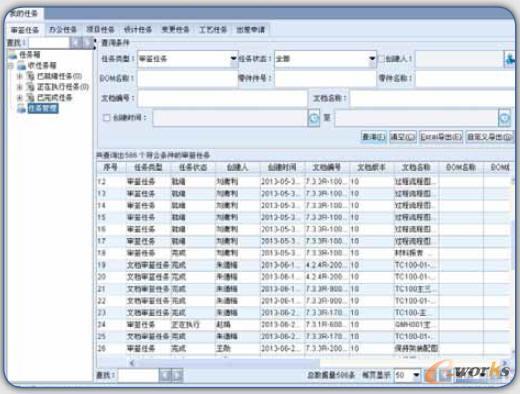This screenshot has width=520, height=394.
Task: Click next-match arrow beside top 查找 field
Action: (88, 43)
